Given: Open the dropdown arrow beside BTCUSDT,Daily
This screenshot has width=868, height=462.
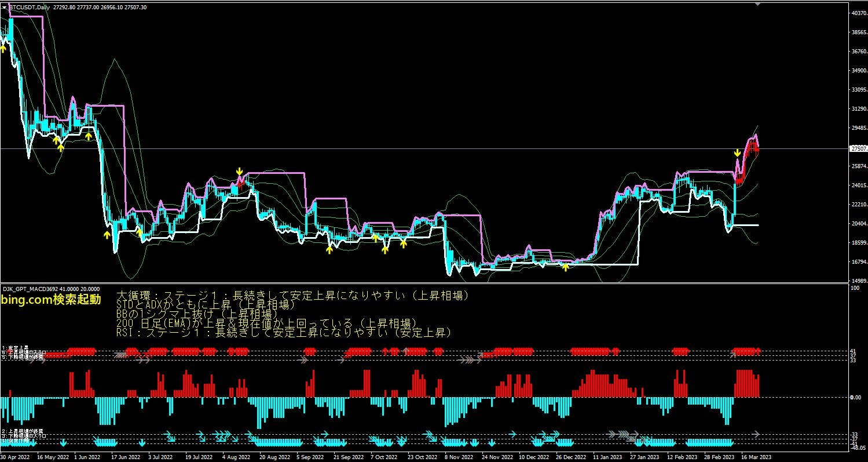Looking at the screenshot, I should pyautogui.click(x=5, y=7).
